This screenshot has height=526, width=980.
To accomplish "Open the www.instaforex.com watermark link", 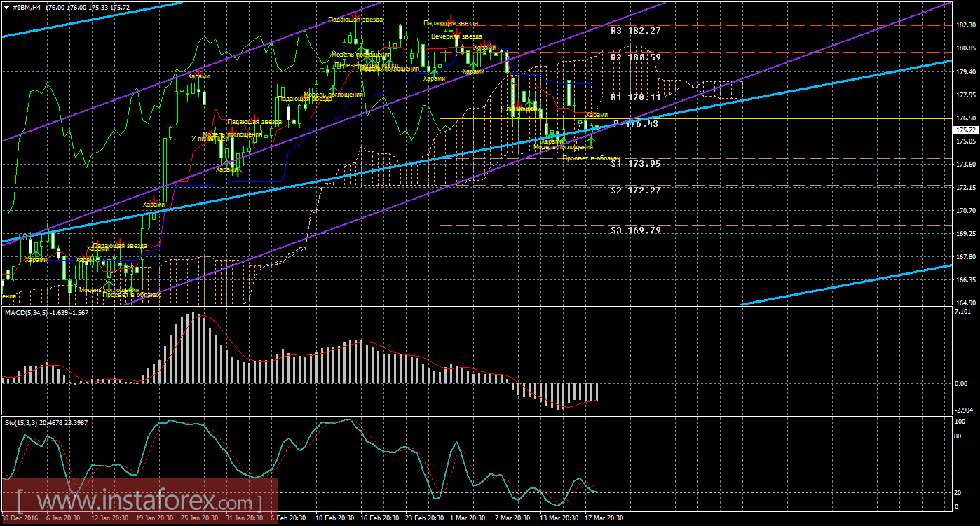I will 139,502.
